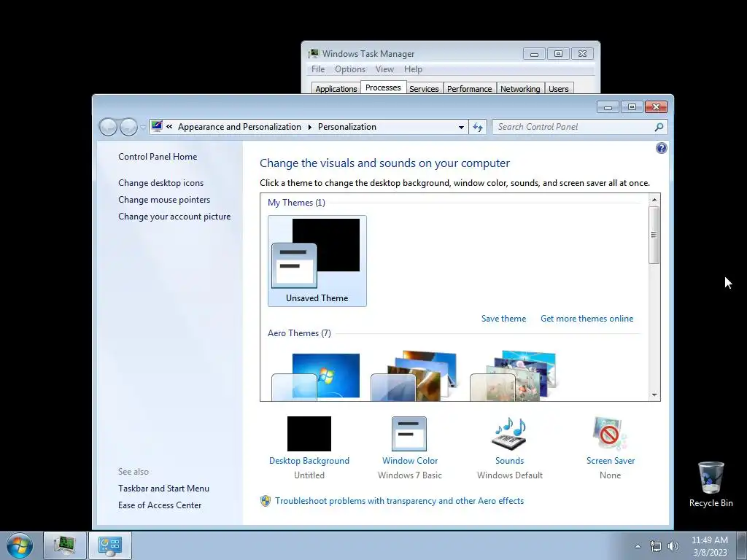
Task: Click the shield icon beside Troubleshoot link
Action: click(x=266, y=501)
